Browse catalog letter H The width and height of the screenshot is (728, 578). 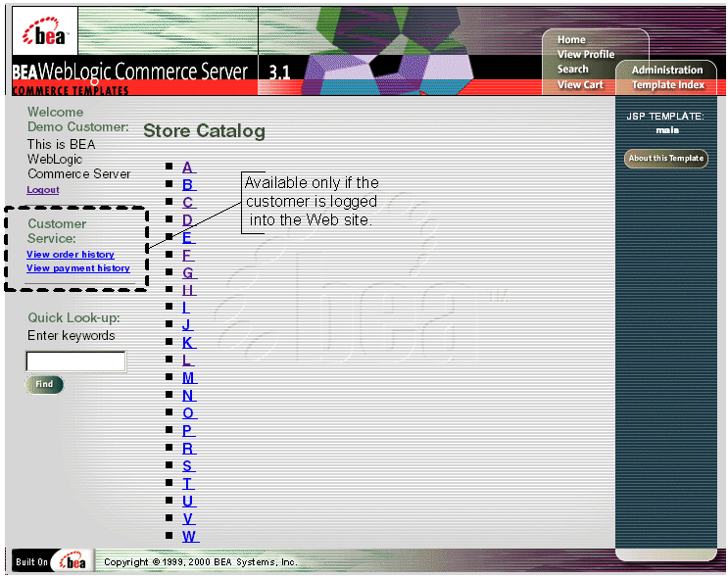pos(188,290)
